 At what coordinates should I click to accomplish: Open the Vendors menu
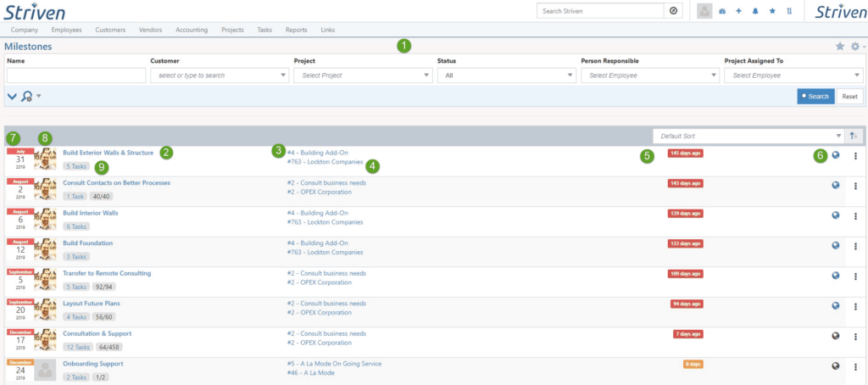tap(151, 30)
